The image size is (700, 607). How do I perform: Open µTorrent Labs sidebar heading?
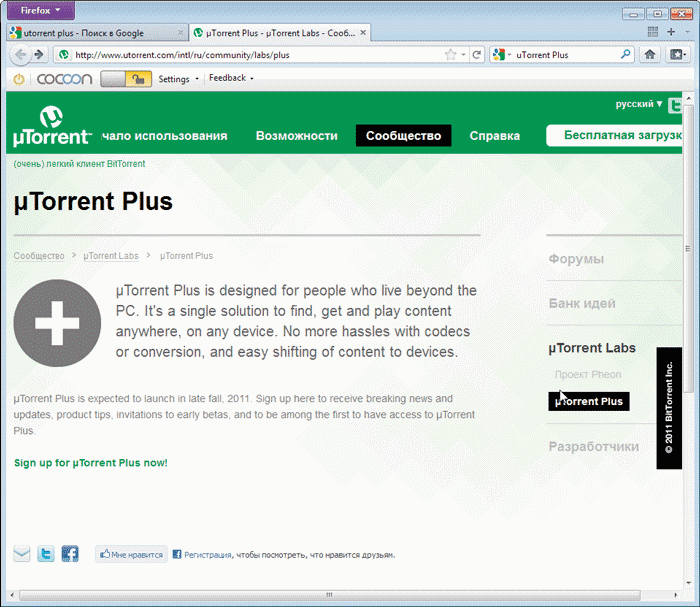592,348
